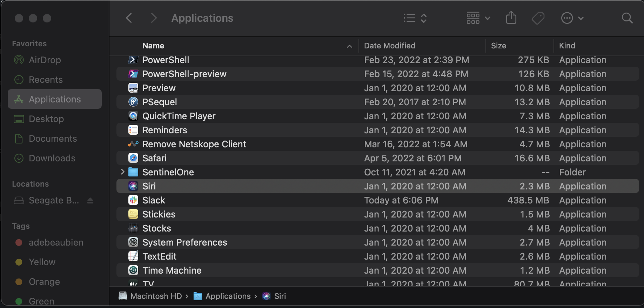Select the Slack name in the list
Image resolution: width=644 pixels, height=308 pixels.
pyautogui.click(x=154, y=200)
